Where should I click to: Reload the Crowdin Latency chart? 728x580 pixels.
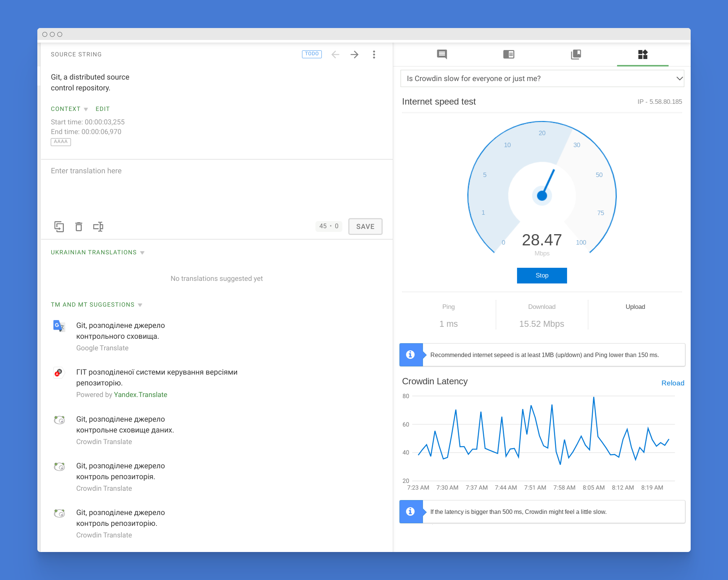pyautogui.click(x=672, y=383)
